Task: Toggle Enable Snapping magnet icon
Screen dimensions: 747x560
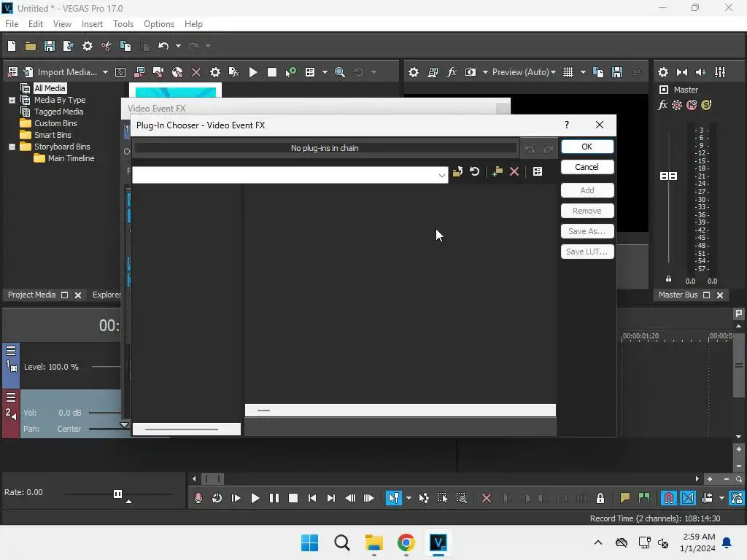Action: 669,498
